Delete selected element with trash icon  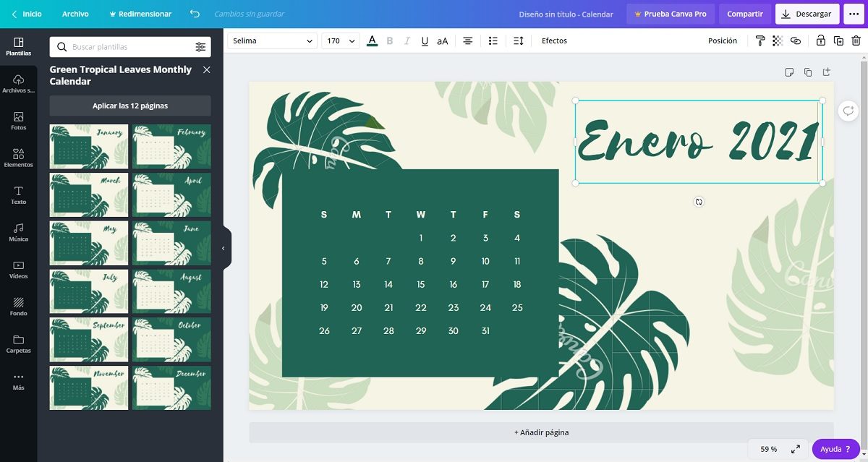click(x=856, y=40)
